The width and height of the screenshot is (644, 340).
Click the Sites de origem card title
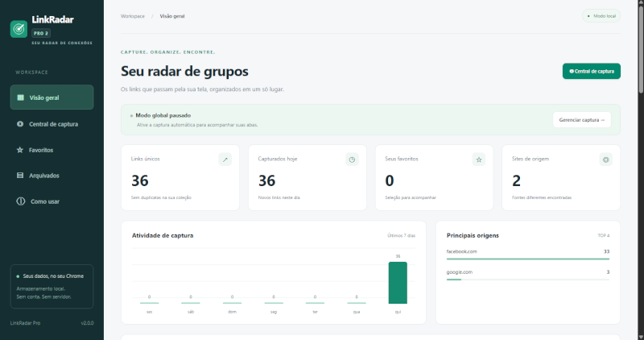(530, 159)
